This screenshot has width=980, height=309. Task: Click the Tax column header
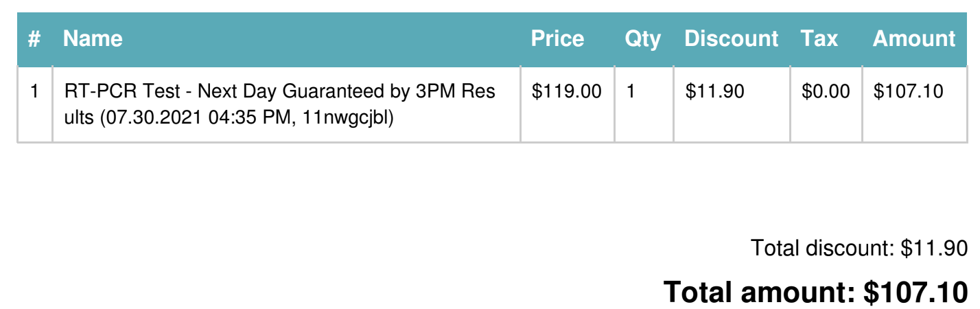819,38
